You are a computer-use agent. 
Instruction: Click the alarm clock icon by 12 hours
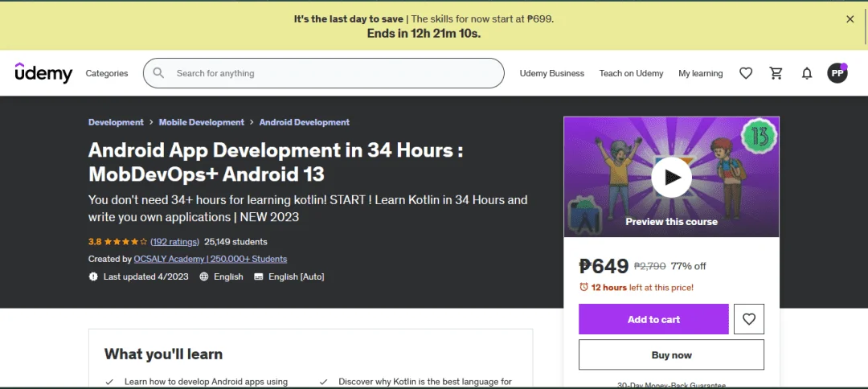pyautogui.click(x=583, y=287)
